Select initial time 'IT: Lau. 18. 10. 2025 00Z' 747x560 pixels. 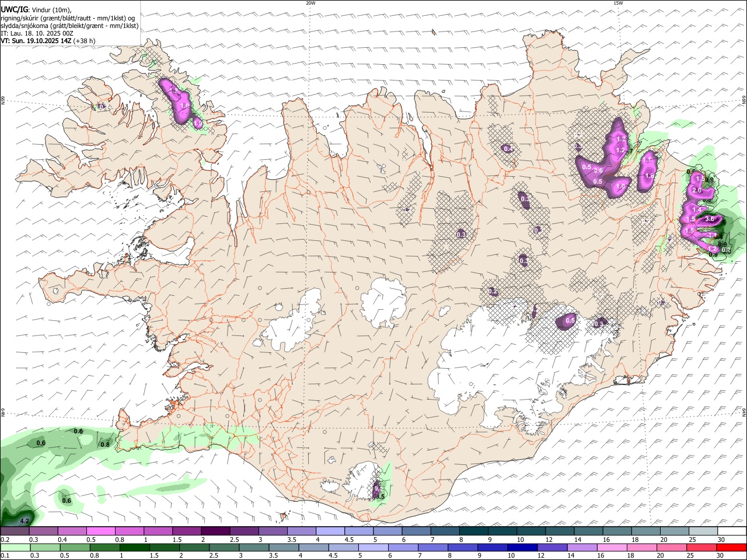click(x=37, y=33)
